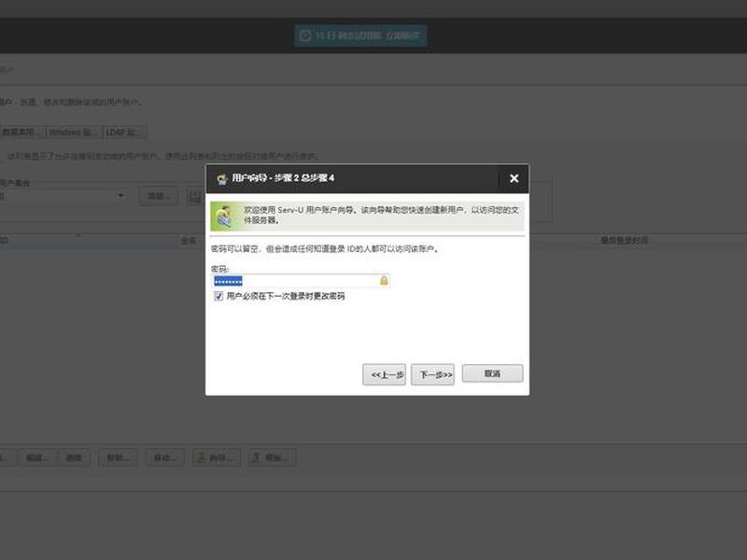
Task: Click the trial-period notice in the top bar
Action: coord(360,35)
